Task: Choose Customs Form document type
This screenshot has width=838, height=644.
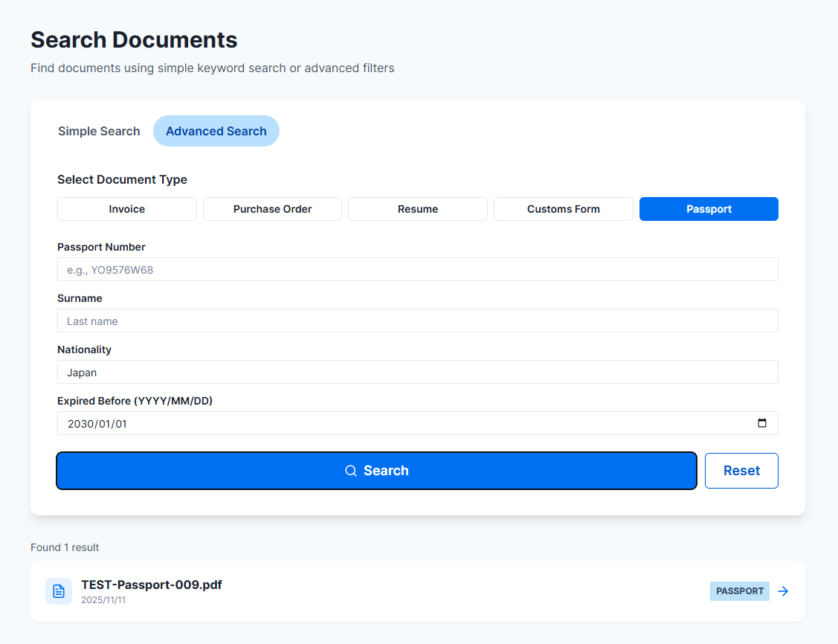Action: [x=564, y=209]
